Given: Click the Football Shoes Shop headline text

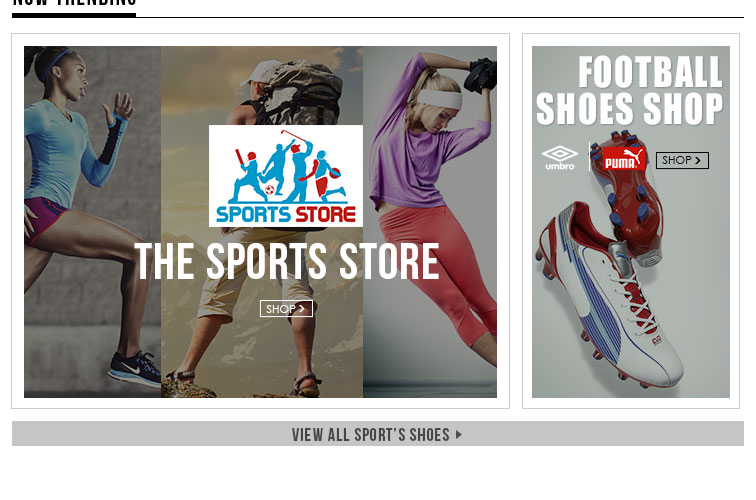Looking at the screenshot, I should (629, 91).
